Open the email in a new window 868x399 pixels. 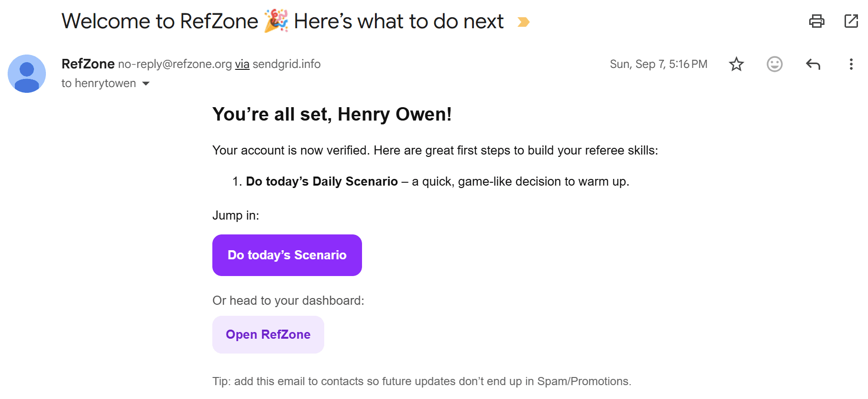click(x=851, y=21)
